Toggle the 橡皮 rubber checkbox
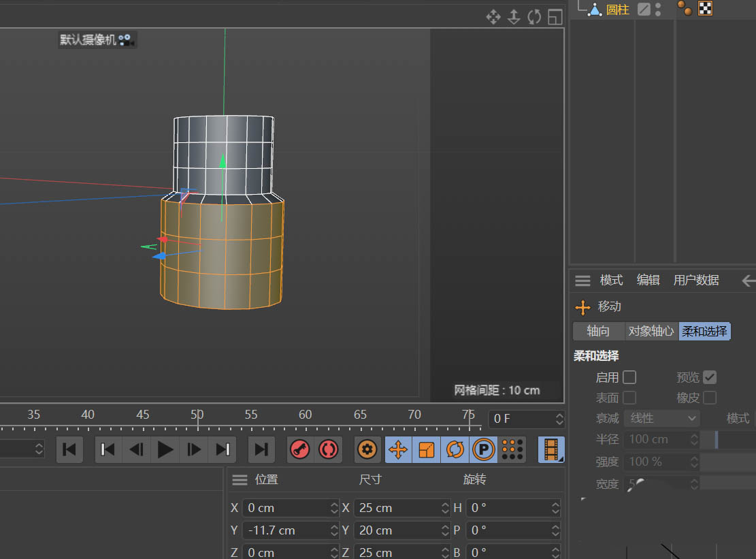Viewport: 756px width, 559px height. (x=710, y=398)
